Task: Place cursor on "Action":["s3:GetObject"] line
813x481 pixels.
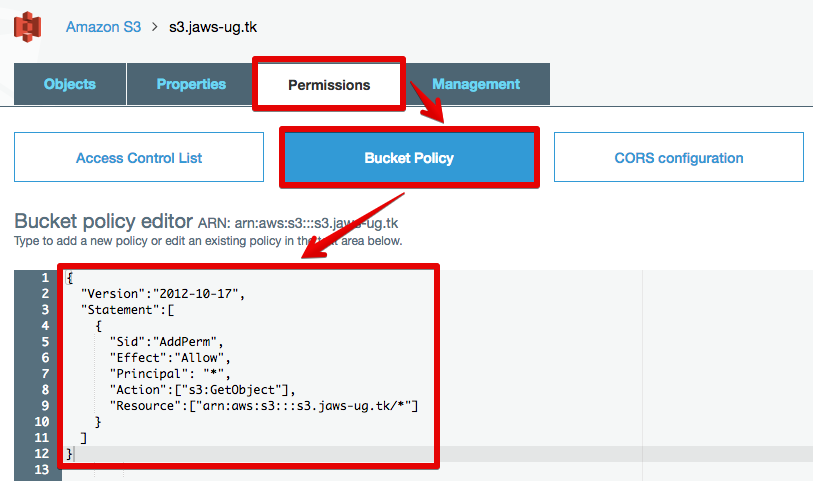Action: tap(202, 390)
